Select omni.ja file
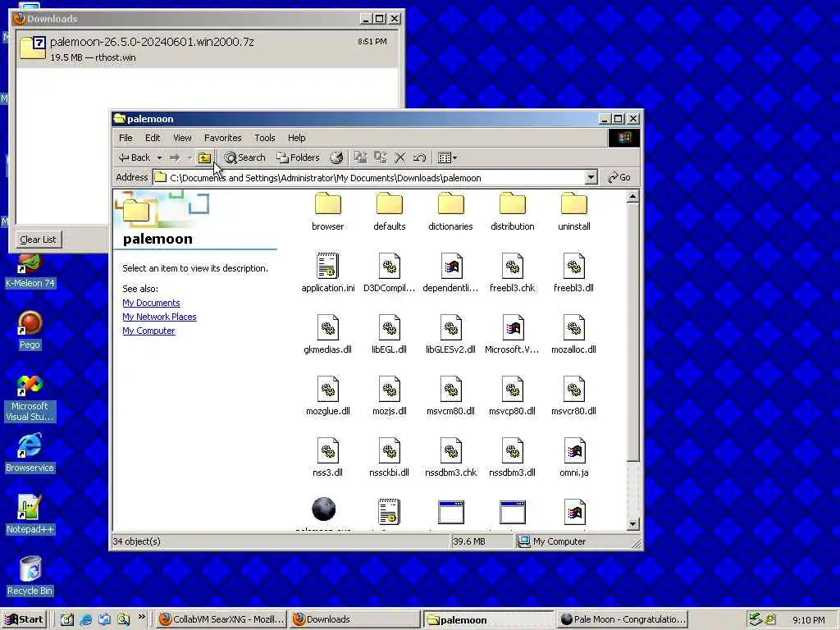The height and width of the screenshot is (630, 840). pyautogui.click(x=573, y=458)
